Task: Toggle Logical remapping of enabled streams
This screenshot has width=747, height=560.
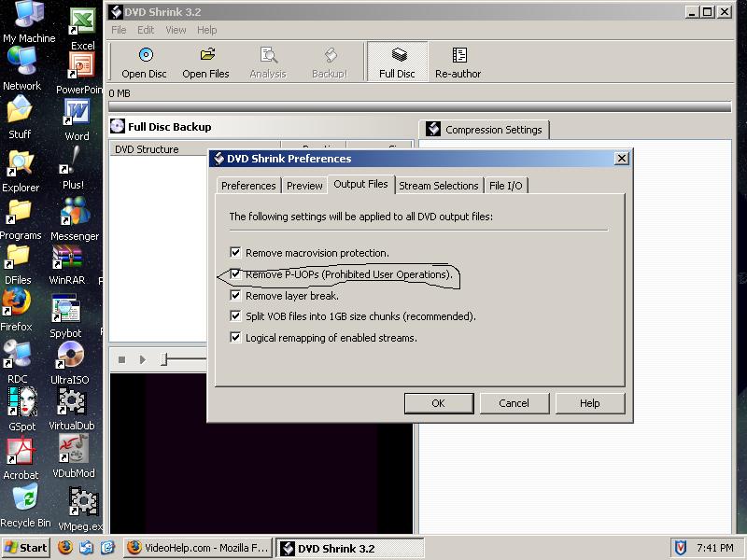Action: [x=235, y=337]
